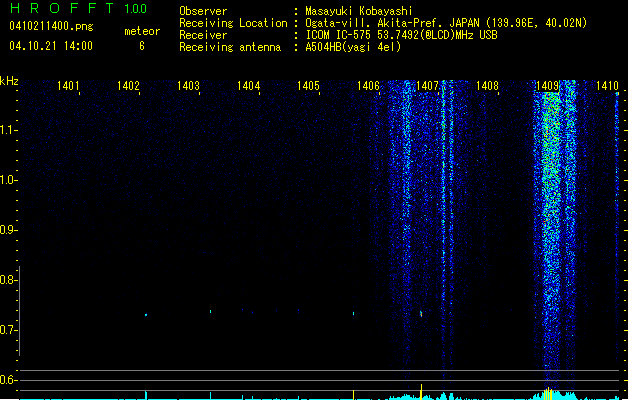Click the meteor count value 6
This screenshot has width=629, height=400.
(142, 46)
